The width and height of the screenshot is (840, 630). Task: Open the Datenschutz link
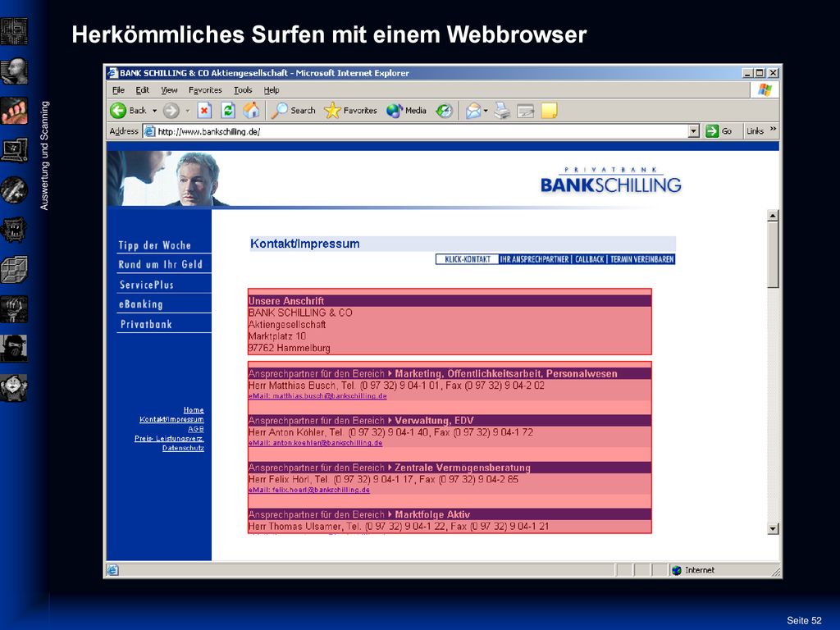coord(183,449)
